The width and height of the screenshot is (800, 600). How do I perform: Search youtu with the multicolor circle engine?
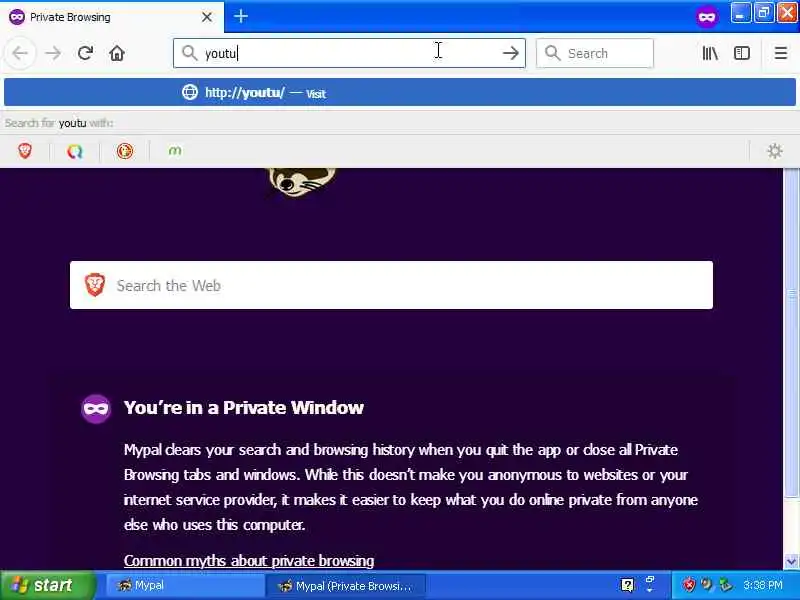pyautogui.click(x=74, y=151)
